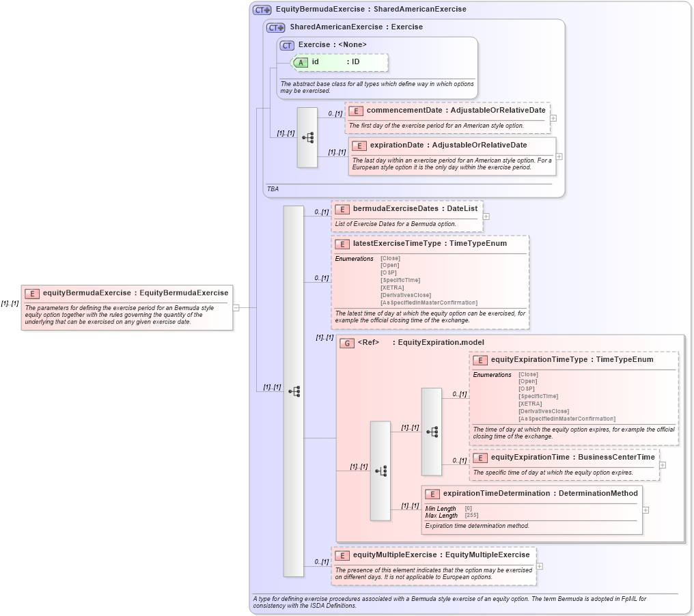The width and height of the screenshot is (694, 616).
Task: Click the E icon of equityExpirationTime element
Action: (479, 458)
